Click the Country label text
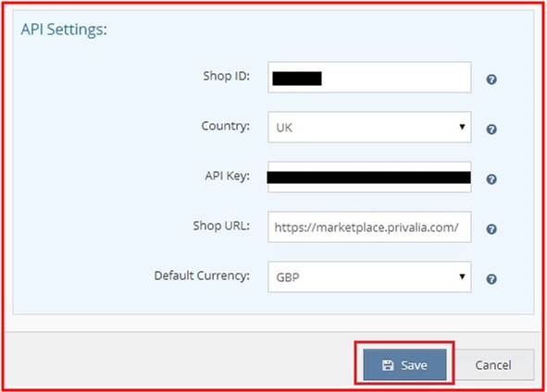Viewport: 547px width, 392px height. point(225,126)
